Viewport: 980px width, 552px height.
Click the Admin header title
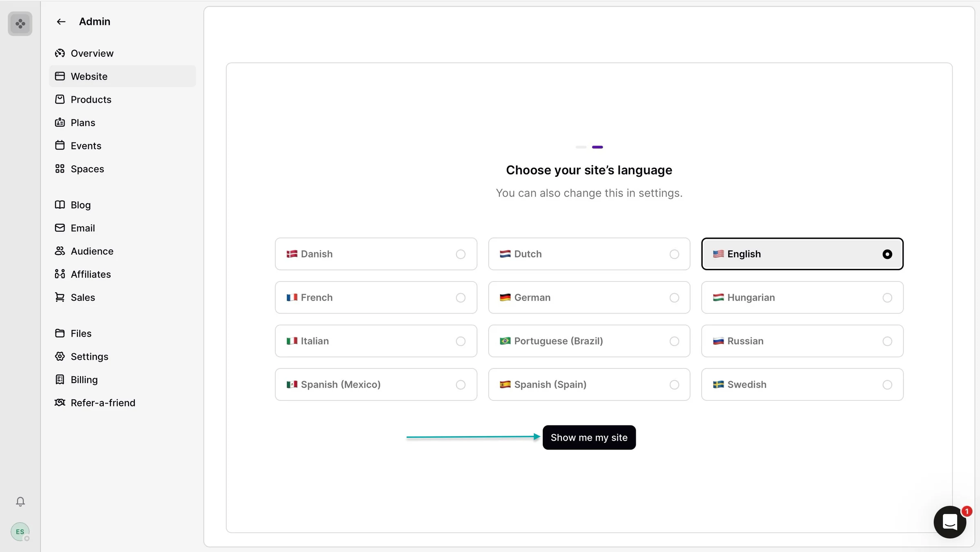[94, 22]
